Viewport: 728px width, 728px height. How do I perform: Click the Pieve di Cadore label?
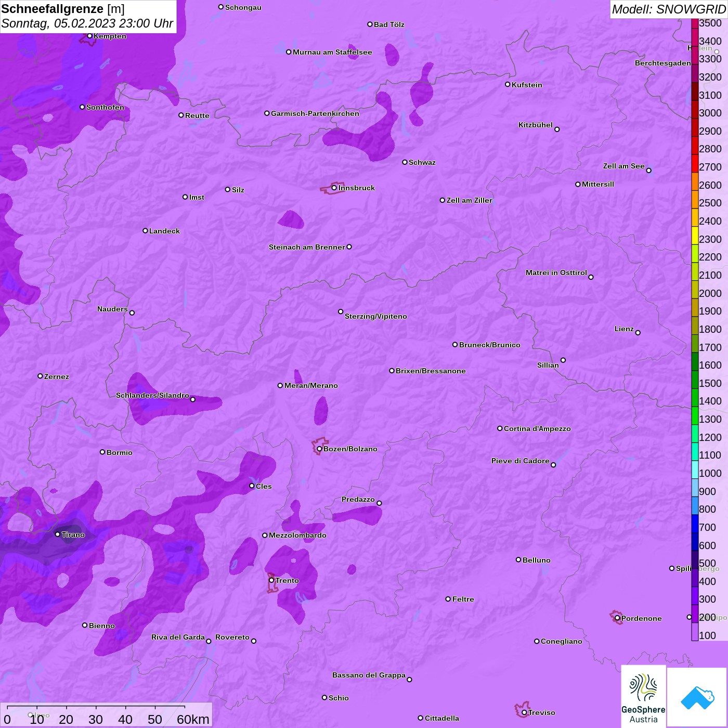point(521,461)
